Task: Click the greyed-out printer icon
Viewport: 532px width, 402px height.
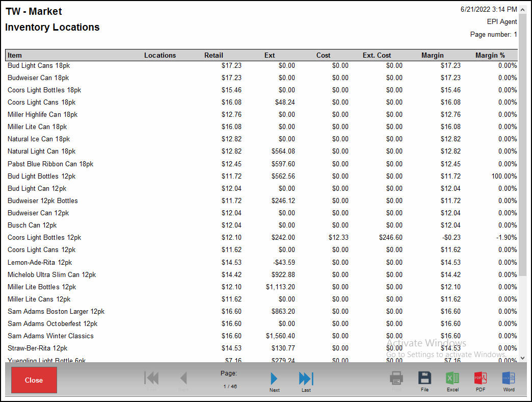Action: [x=396, y=378]
